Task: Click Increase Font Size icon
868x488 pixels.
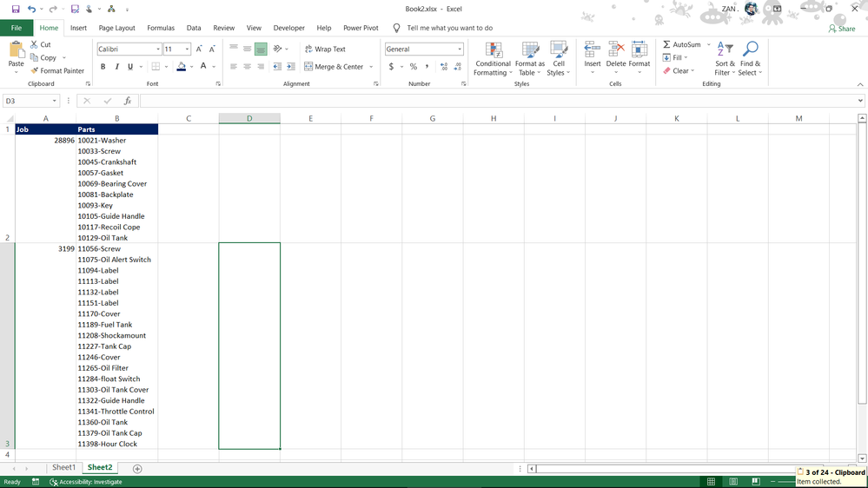Action: [x=199, y=49]
